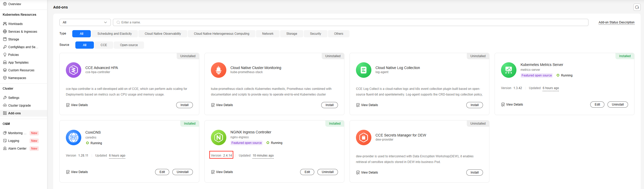The width and height of the screenshot is (644, 189).
Task: Click the Kubernetes Resources sidebar heading
Action: click(x=19, y=15)
